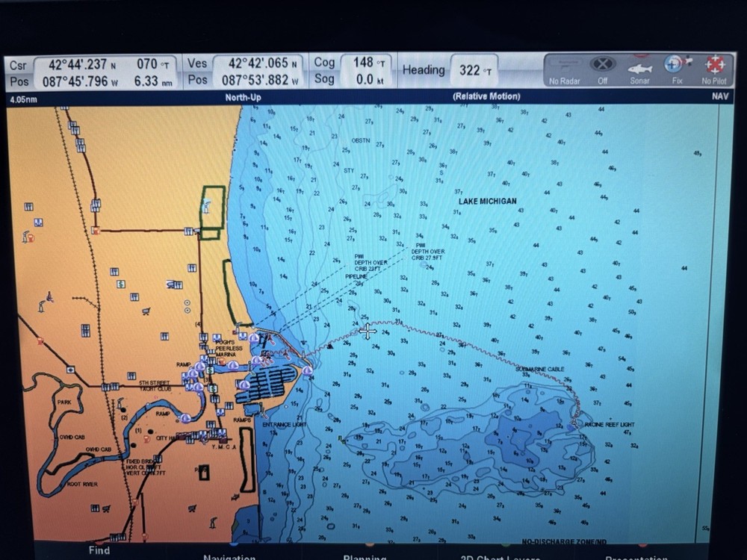Screen dimensions: 747x560
Task: Select the Find menu item
Action: (x=98, y=553)
